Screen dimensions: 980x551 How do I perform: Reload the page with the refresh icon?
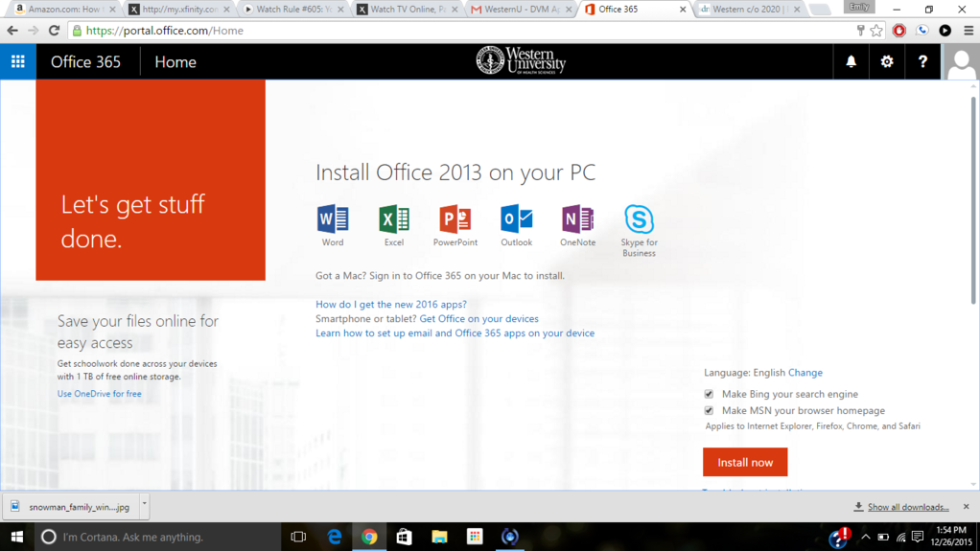(x=55, y=30)
